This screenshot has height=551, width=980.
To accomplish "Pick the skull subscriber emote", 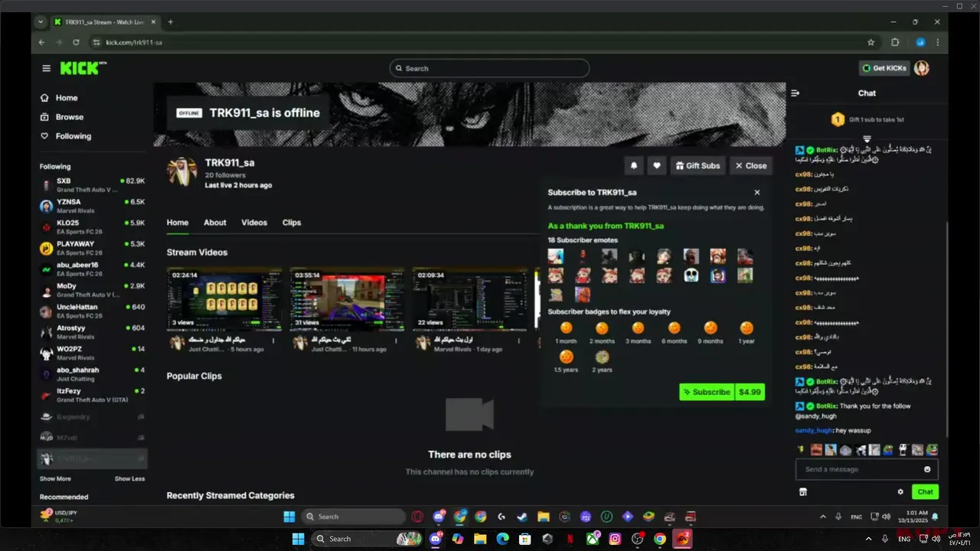I will (x=691, y=275).
